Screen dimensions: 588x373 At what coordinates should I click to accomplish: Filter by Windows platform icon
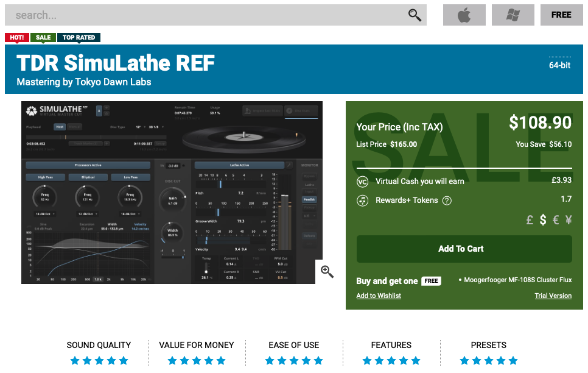(x=513, y=15)
